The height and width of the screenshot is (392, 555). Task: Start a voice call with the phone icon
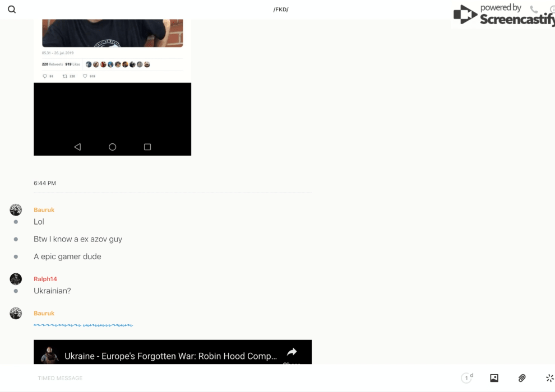(x=534, y=10)
